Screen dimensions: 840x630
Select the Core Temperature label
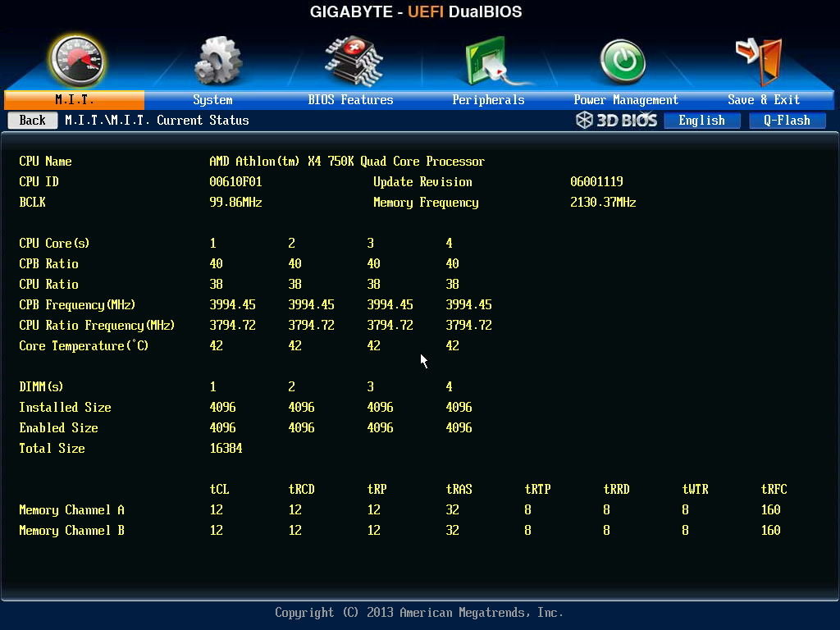[84, 345]
